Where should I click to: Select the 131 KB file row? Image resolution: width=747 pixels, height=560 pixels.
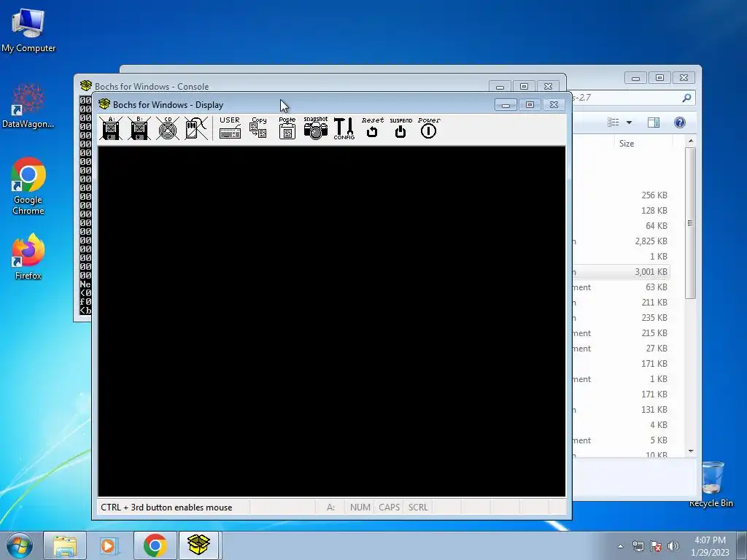tap(622, 410)
